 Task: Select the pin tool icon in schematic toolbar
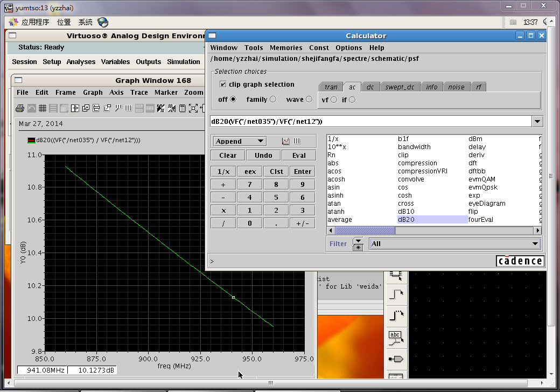pyautogui.click(x=395, y=359)
